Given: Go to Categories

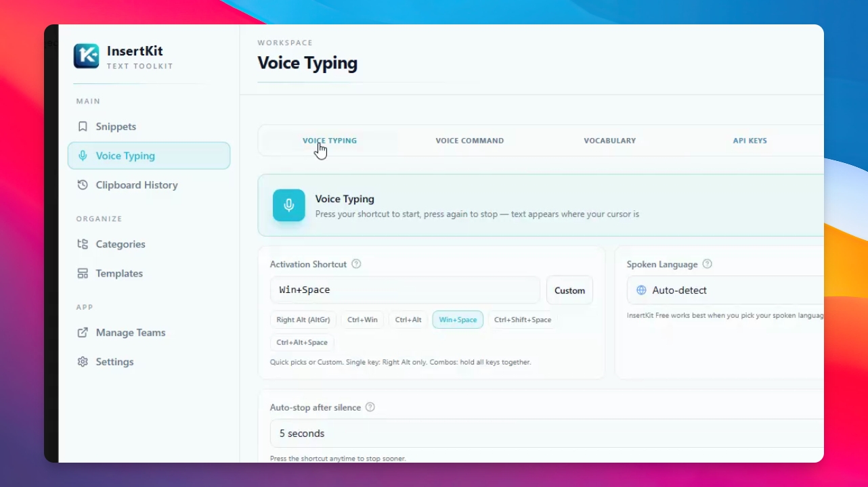Looking at the screenshot, I should point(149,244).
